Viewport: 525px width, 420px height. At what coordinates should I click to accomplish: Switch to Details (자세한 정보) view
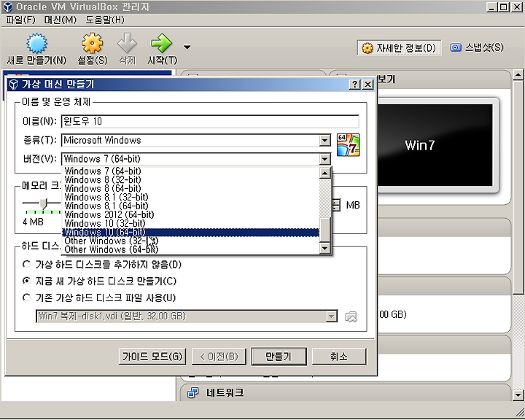click(399, 48)
